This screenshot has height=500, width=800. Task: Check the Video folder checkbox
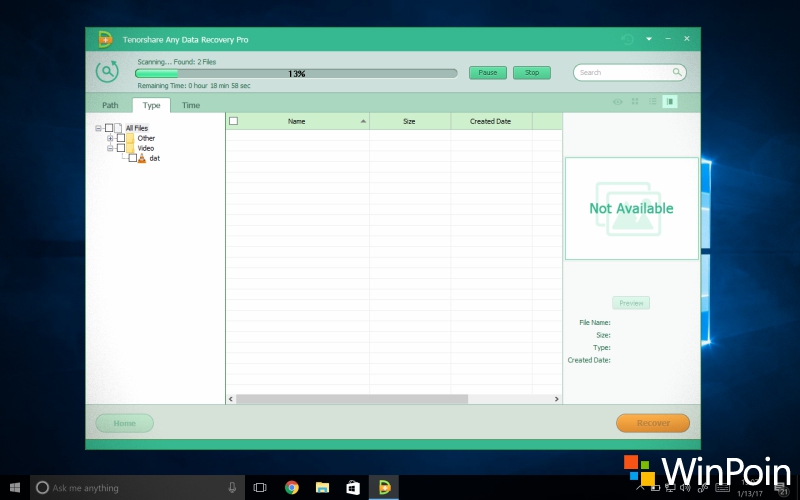tap(121, 148)
